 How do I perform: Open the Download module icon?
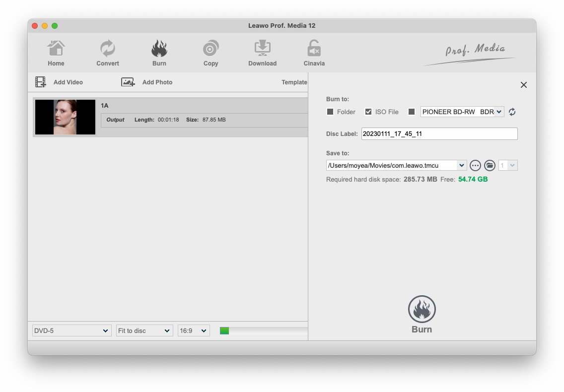point(262,49)
